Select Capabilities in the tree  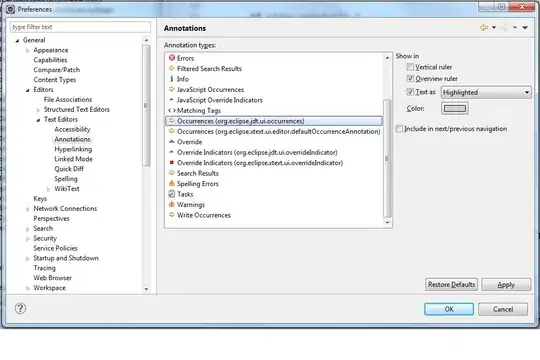(50, 60)
